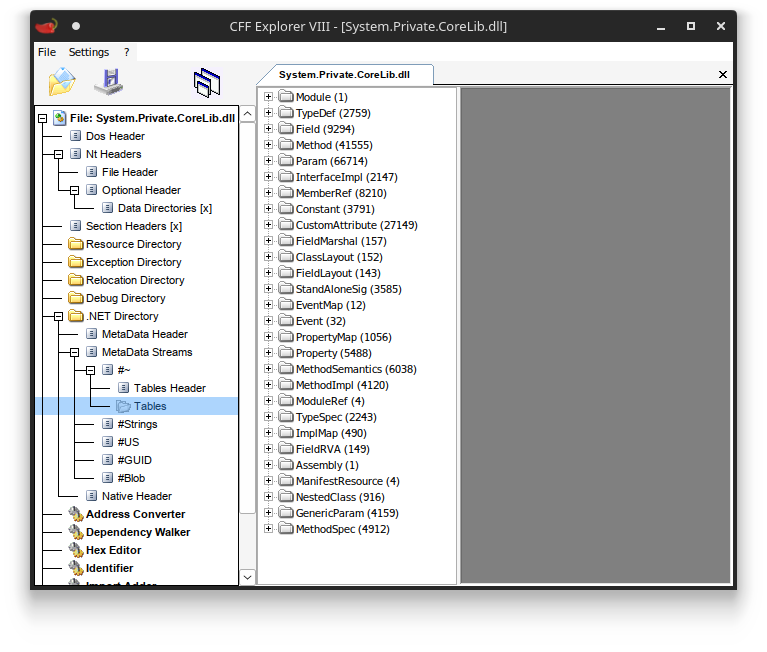This screenshot has height=652, width=767.
Task: Collapse the root File node
Action: pos(43,118)
